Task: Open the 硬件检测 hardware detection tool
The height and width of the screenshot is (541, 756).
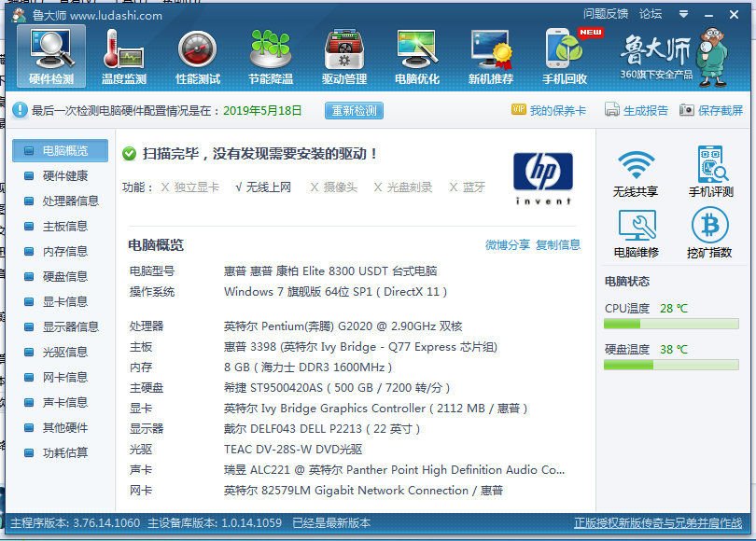Action: tap(51, 56)
